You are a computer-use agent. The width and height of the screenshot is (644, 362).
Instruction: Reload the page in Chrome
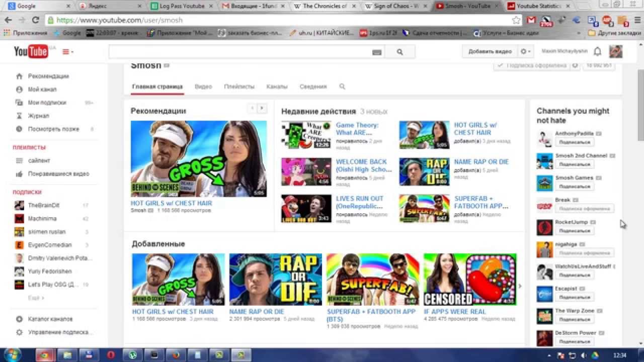35,20
